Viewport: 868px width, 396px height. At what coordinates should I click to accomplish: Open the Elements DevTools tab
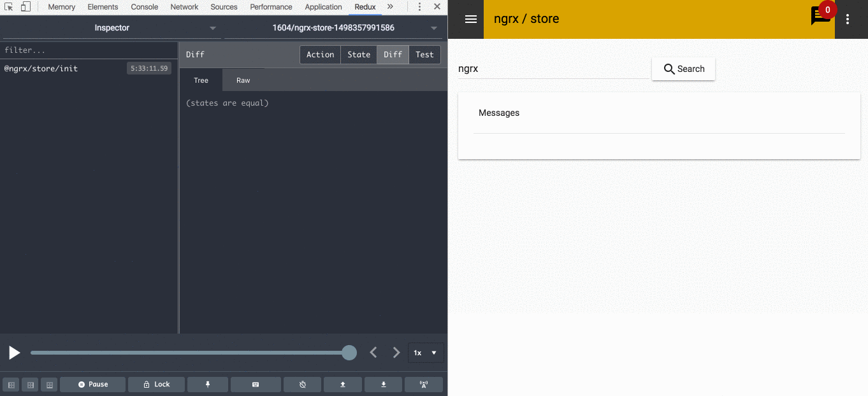click(103, 7)
